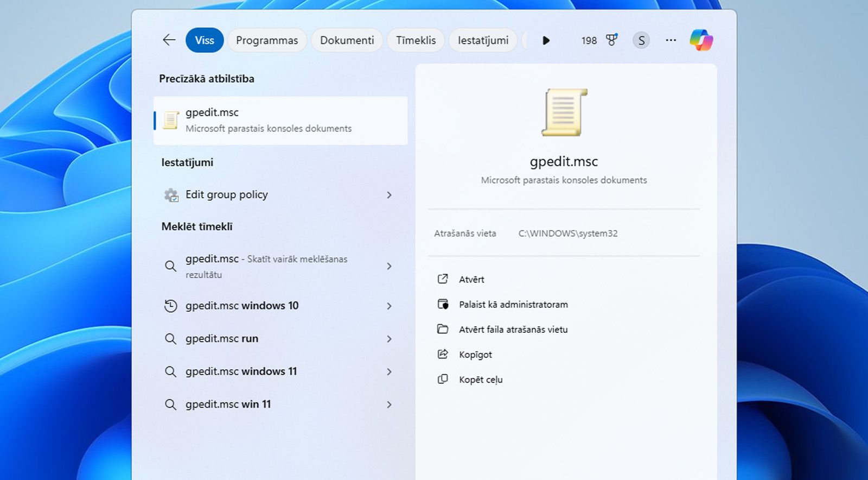868x480 pixels.
Task: Select the Viss filter tab
Action: 205,40
